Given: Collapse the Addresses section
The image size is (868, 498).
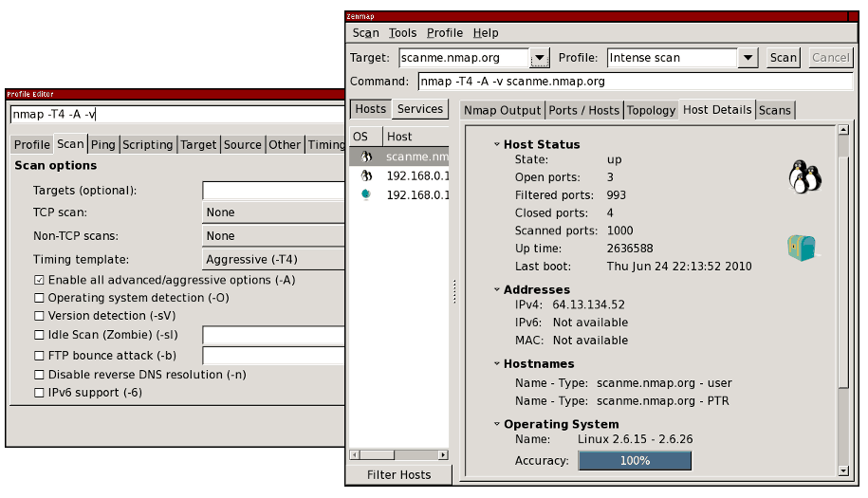Looking at the screenshot, I should tap(496, 289).
